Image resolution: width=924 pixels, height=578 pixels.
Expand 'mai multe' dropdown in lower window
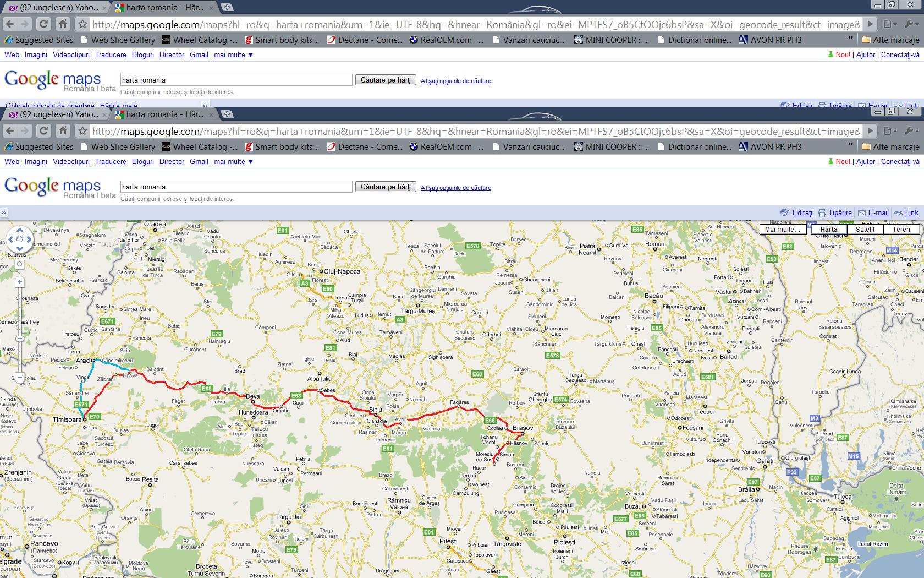tap(233, 162)
